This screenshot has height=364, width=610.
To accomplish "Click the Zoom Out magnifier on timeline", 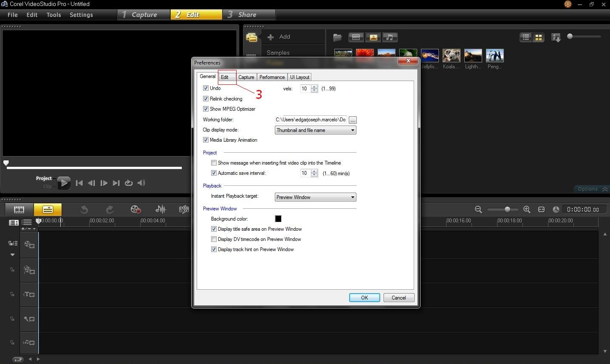I will (478, 209).
